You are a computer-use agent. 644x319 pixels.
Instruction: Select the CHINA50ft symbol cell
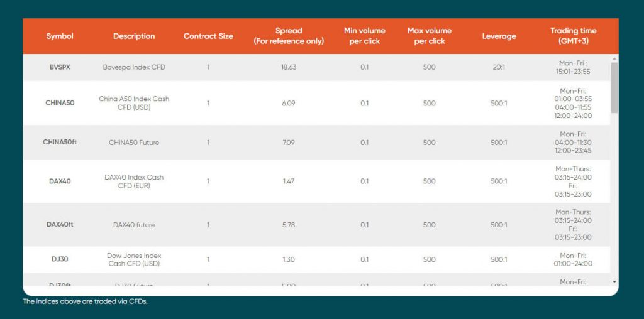60,143
